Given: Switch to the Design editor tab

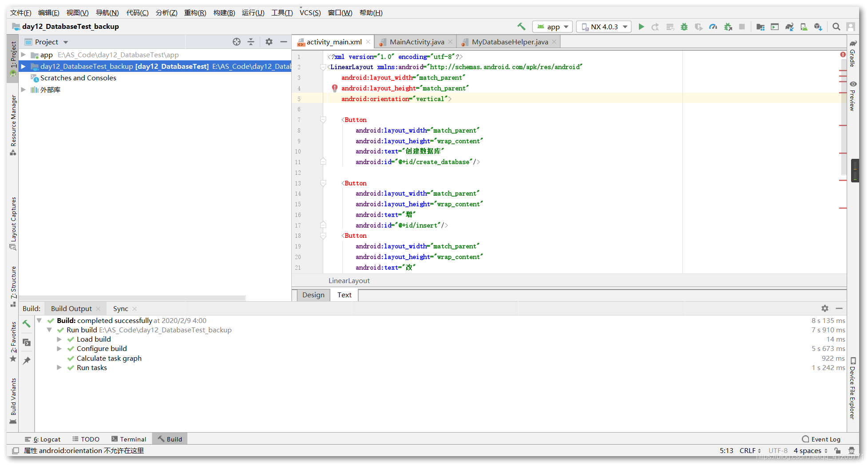Looking at the screenshot, I should (x=313, y=295).
